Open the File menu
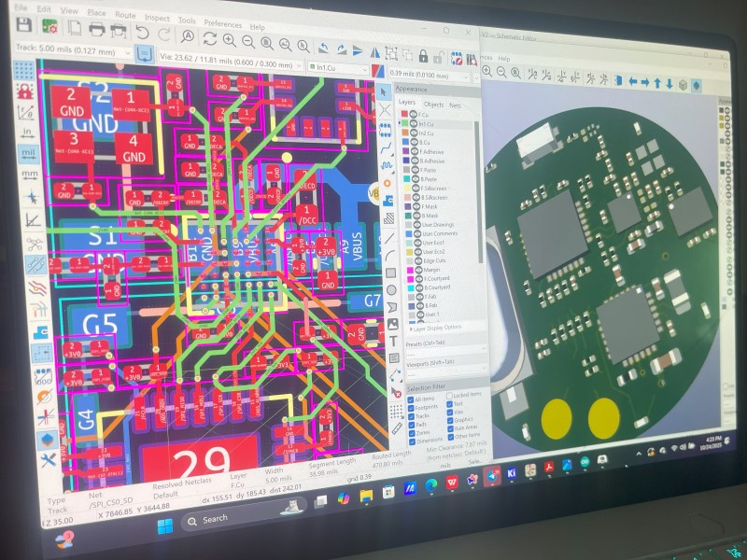The image size is (747, 560). pyautogui.click(x=21, y=8)
